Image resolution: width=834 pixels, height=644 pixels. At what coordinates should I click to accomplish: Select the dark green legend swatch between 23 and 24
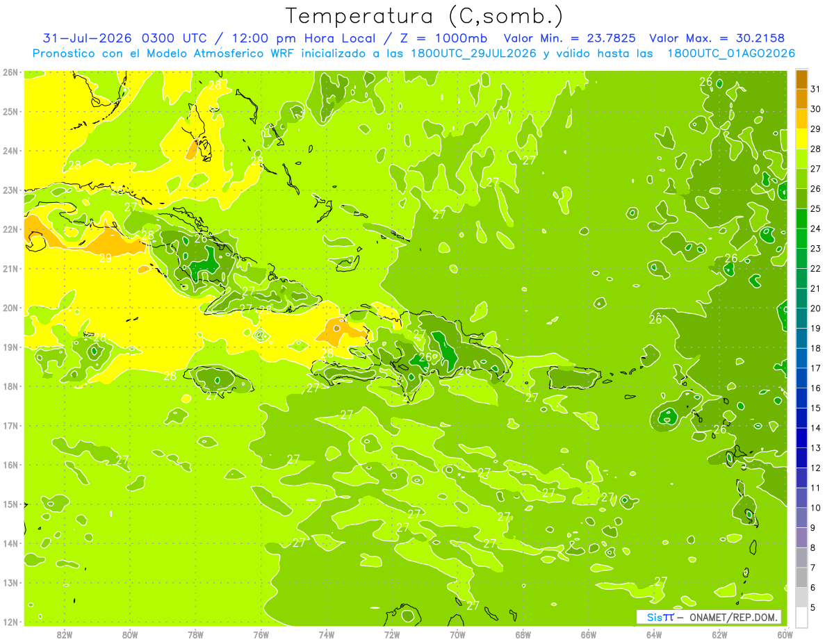[x=801, y=238]
